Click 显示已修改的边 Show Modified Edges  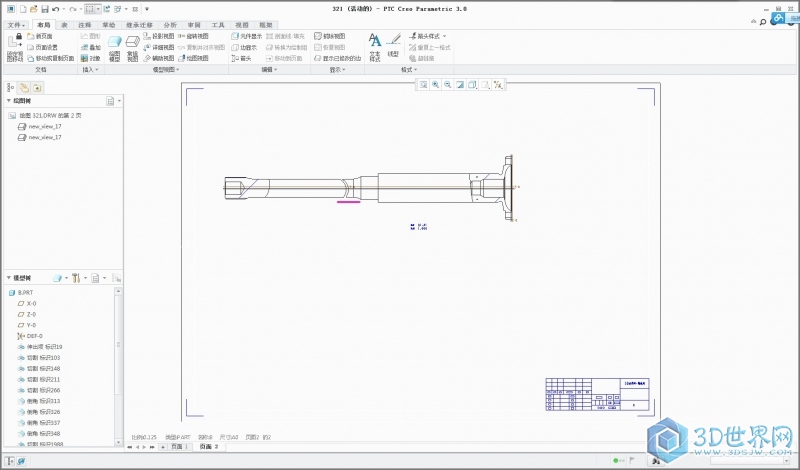(x=337, y=58)
